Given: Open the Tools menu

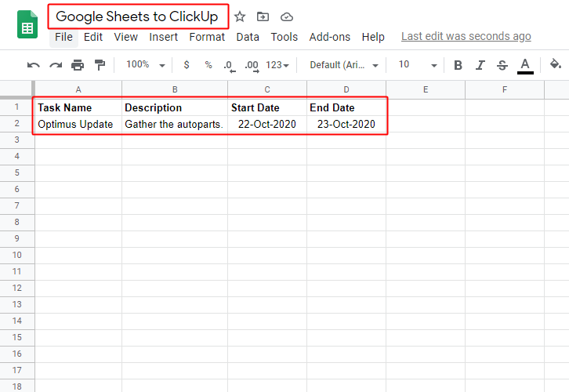Looking at the screenshot, I should pos(284,37).
